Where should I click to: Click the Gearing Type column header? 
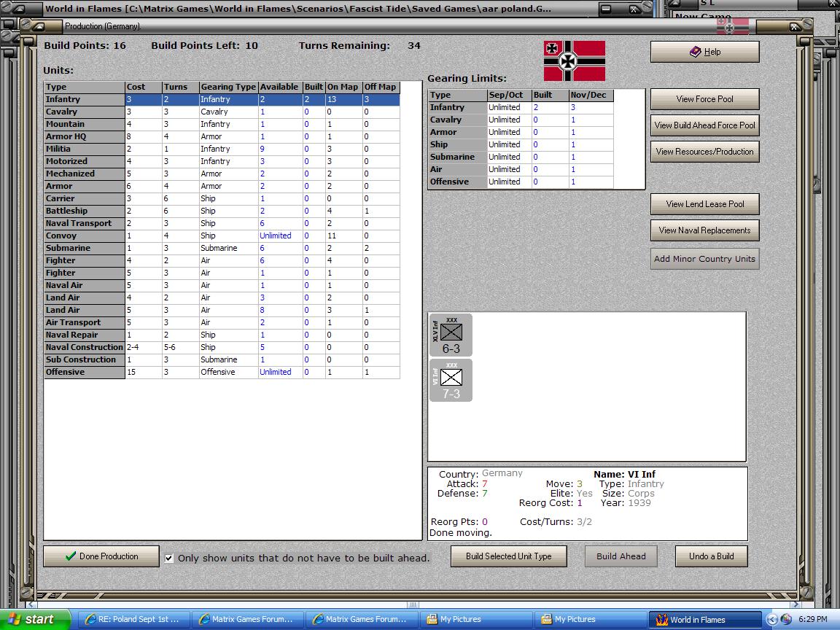point(228,87)
